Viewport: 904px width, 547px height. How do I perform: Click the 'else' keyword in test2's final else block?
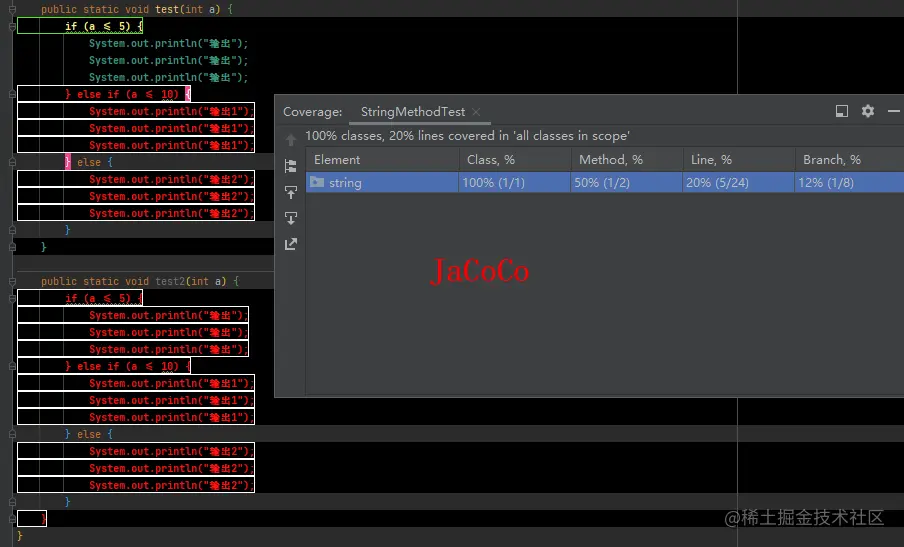tap(89, 434)
